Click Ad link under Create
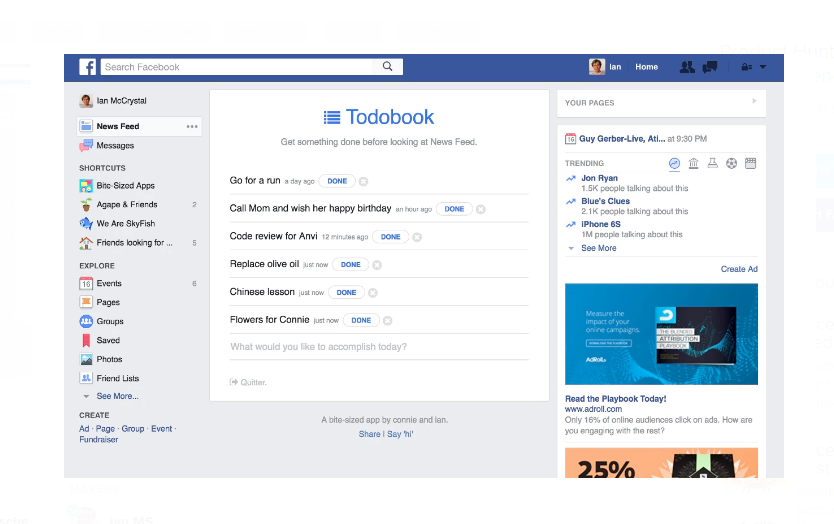The image size is (834, 524). [84, 429]
